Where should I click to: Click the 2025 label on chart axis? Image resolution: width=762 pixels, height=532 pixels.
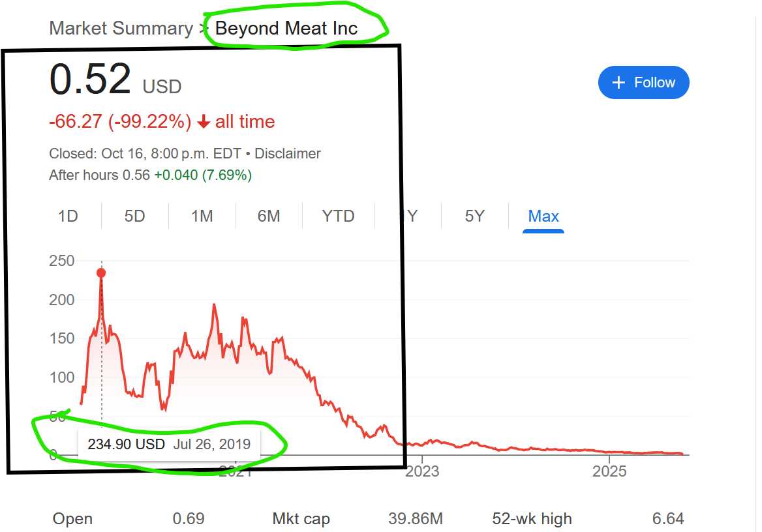click(609, 471)
